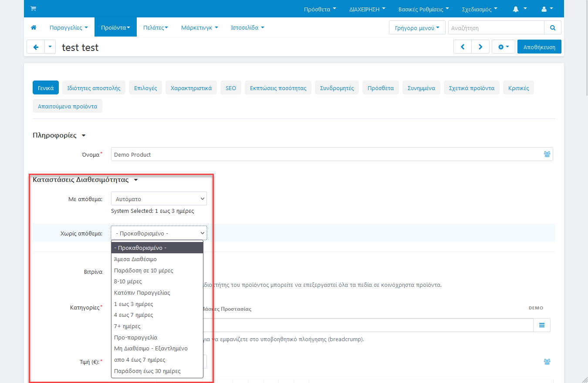Open the notifications bell menu
The width and height of the screenshot is (588, 383).
(x=520, y=9)
